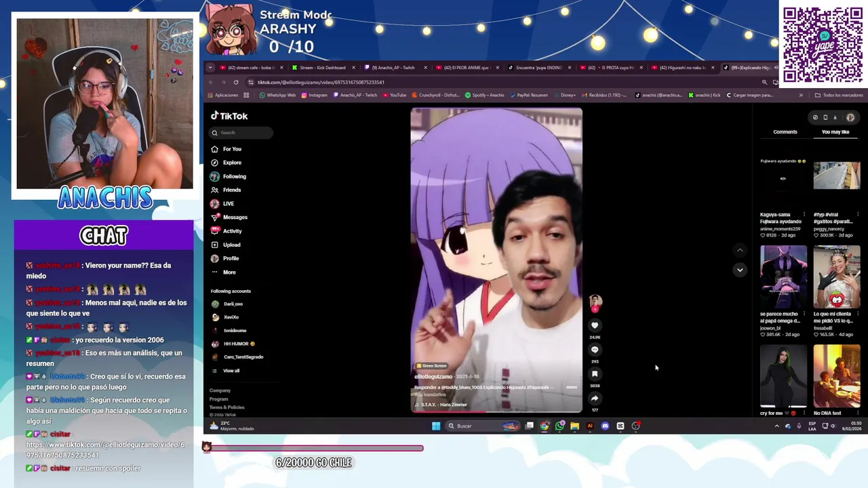Click See translation on caption
Viewport: 868px width, 488px height.
point(431,394)
